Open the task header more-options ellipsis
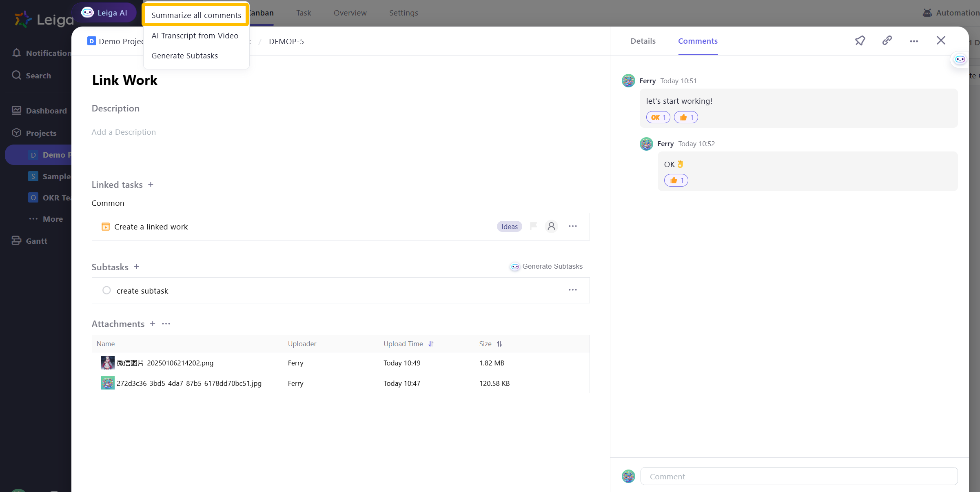This screenshot has height=492, width=980. click(x=913, y=41)
